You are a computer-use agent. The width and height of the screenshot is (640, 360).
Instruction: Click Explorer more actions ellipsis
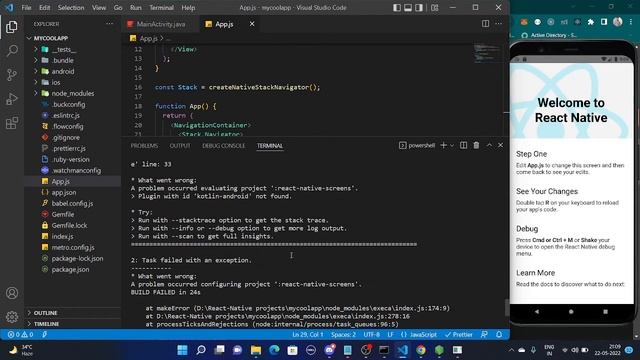pyautogui.click(x=109, y=24)
